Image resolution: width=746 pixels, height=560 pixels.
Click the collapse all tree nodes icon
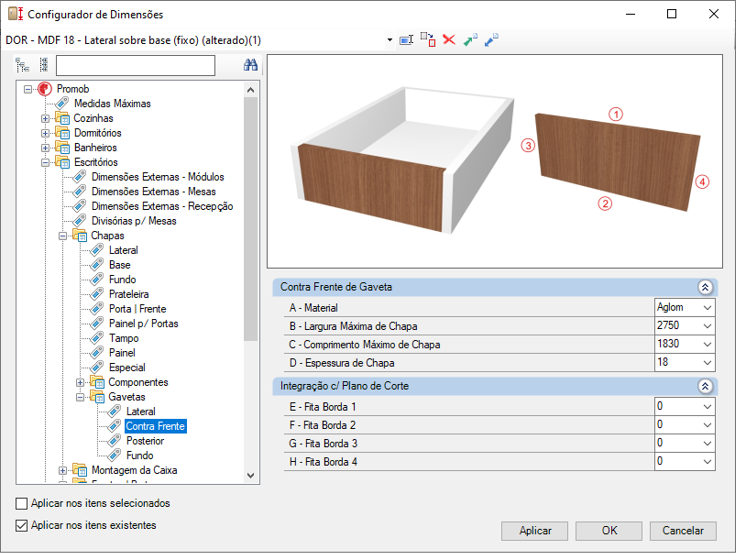tap(44, 65)
